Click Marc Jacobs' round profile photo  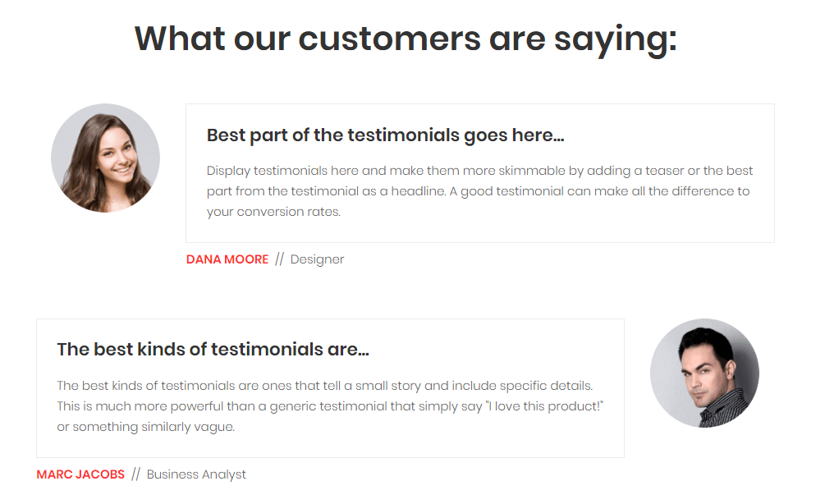[x=704, y=373]
